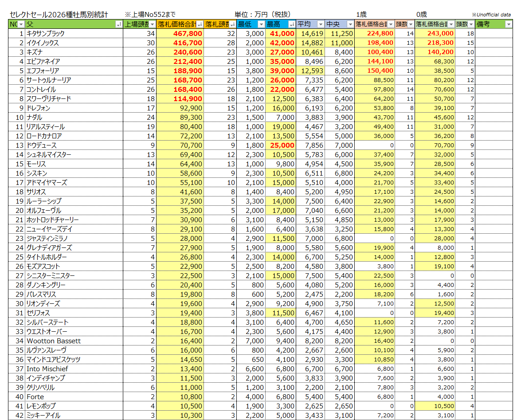Viewport: 521px width, 420px height.
Task: Open the NO column filter dropdown
Action: pyautogui.click(x=21, y=24)
